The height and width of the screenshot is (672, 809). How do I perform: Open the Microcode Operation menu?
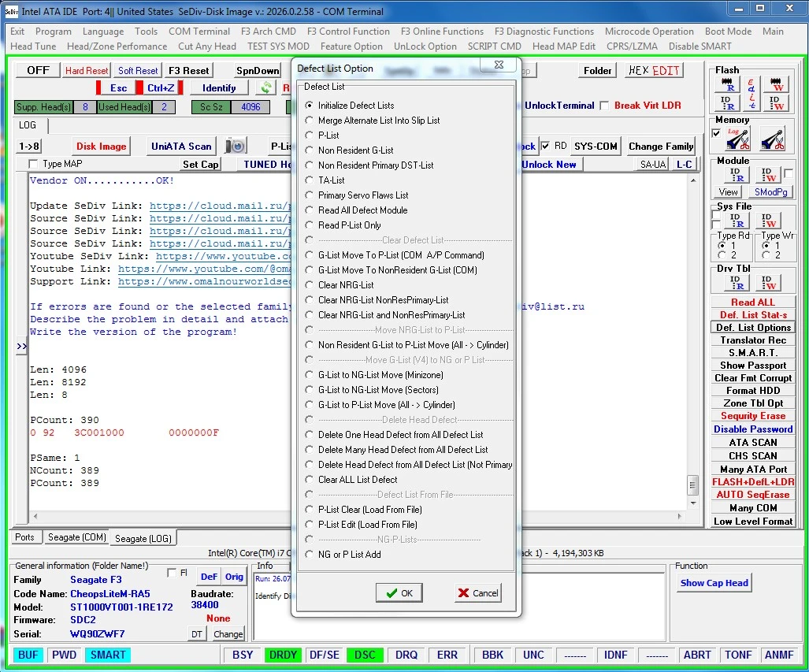point(649,32)
